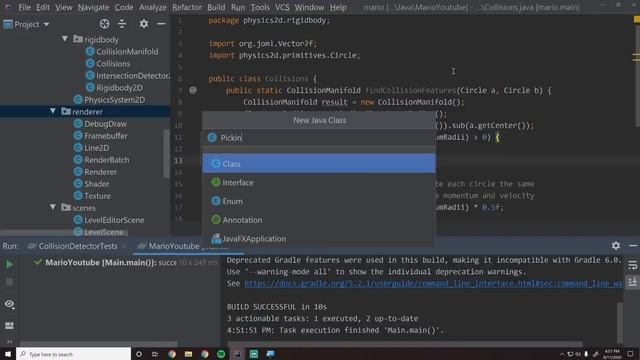
Task: Open the Refactor menu
Action: coord(187,7)
